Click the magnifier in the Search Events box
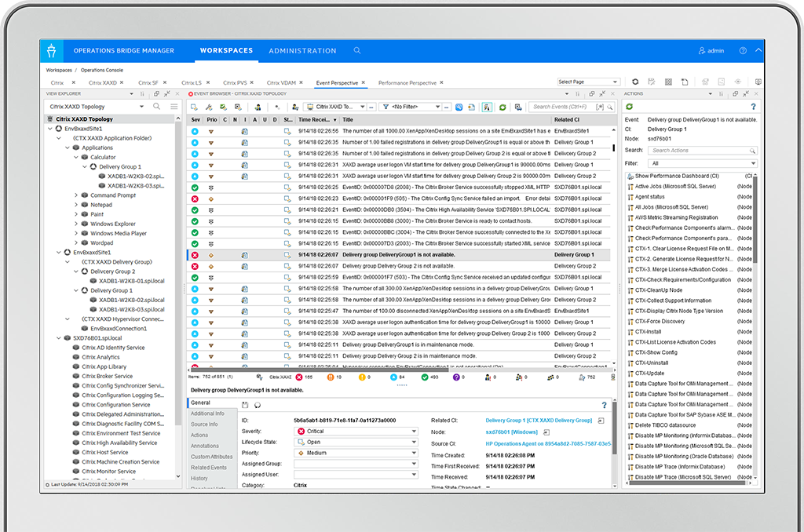The height and width of the screenshot is (532, 804). point(609,107)
